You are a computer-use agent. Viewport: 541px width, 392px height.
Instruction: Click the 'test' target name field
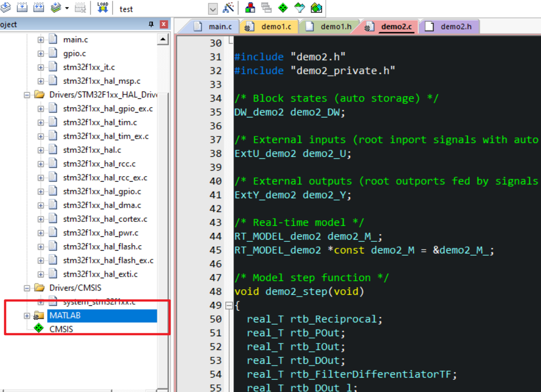pos(162,9)
